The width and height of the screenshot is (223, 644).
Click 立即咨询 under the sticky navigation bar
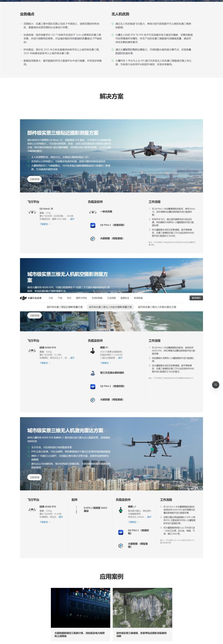[x=35, y=315]
